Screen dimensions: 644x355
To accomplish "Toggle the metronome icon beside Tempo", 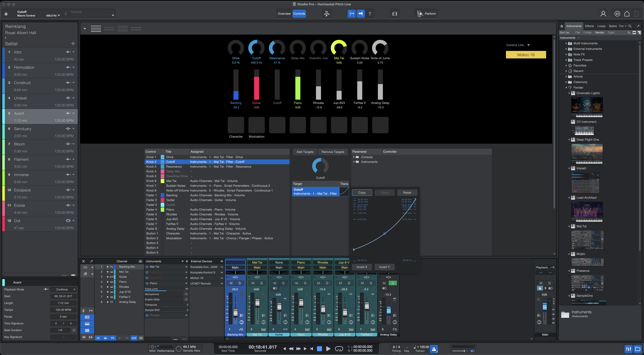I will pyautogui.click(x=434, y=349).
